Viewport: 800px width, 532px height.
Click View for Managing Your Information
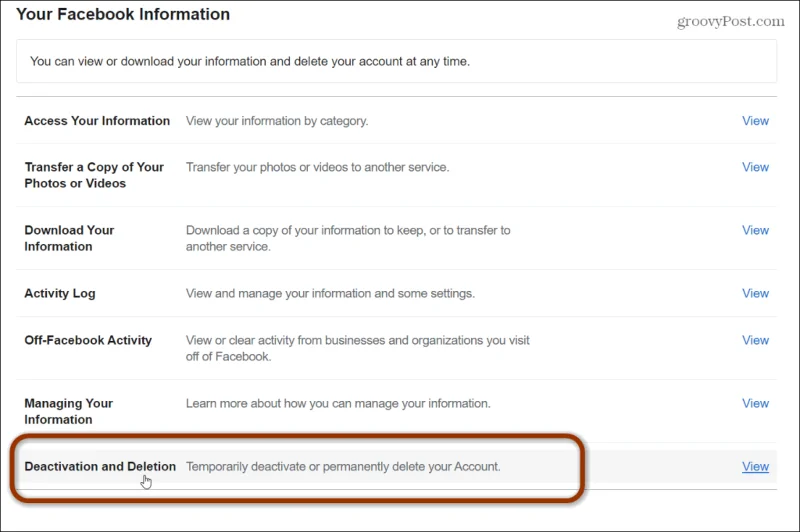755,404
